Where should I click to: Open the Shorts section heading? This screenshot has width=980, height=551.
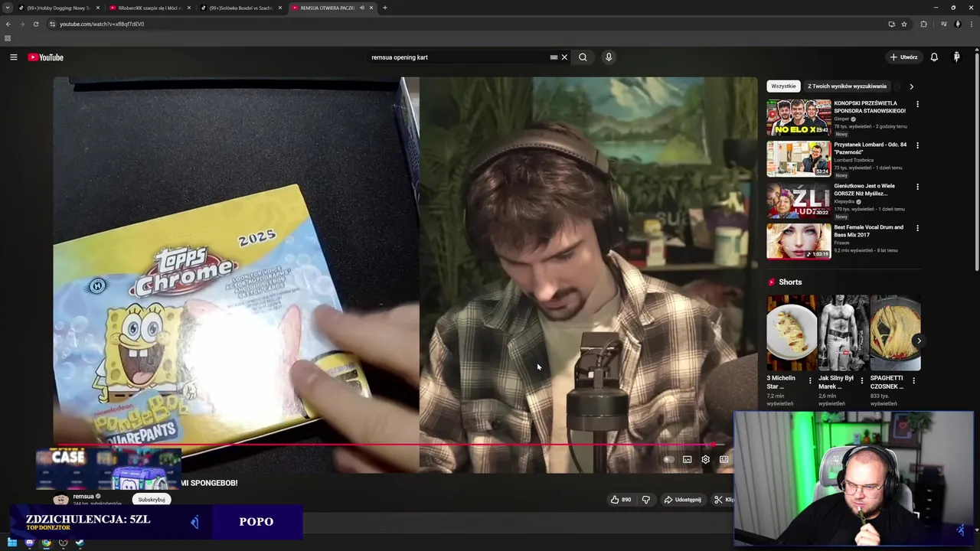pos(790,282)
